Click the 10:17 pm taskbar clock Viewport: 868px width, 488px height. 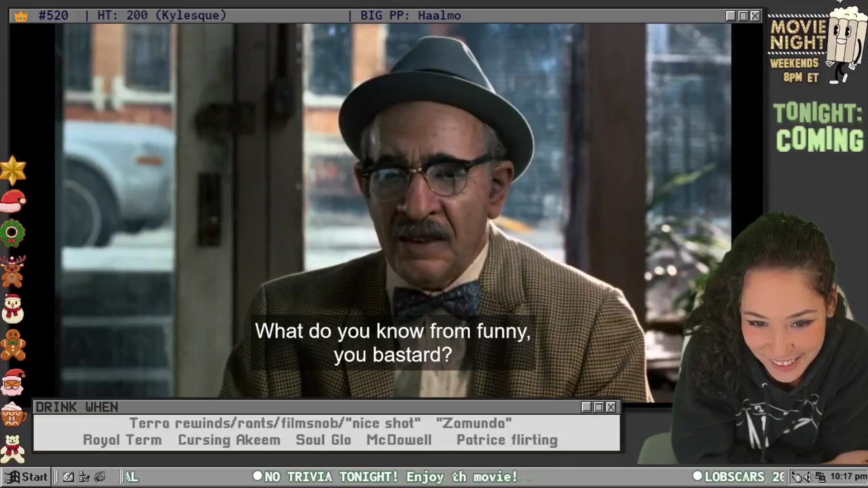(x=848, y=476)
